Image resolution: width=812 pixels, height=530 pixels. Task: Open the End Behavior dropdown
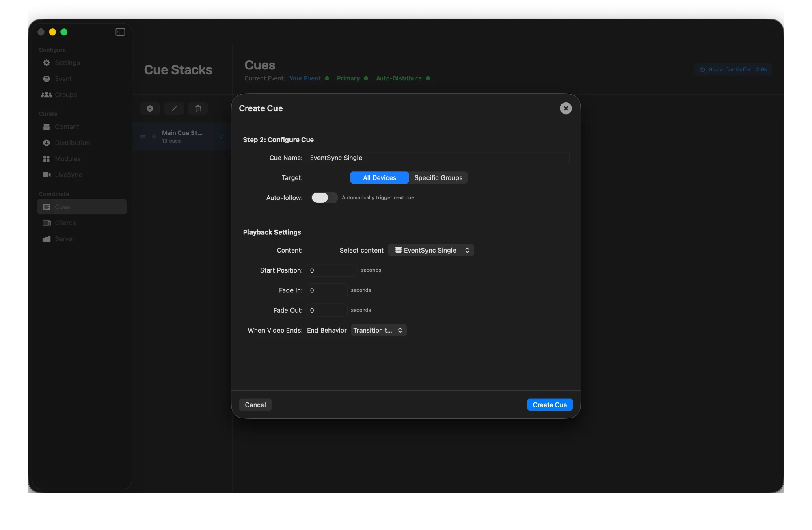point(378,330)
